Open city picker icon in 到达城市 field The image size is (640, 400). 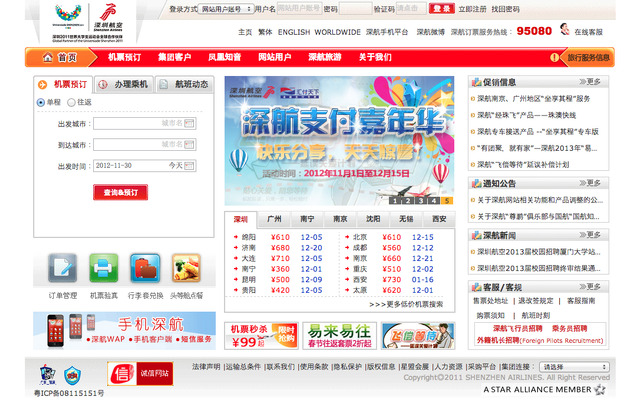pyautogui.click(x=189, y=144)
